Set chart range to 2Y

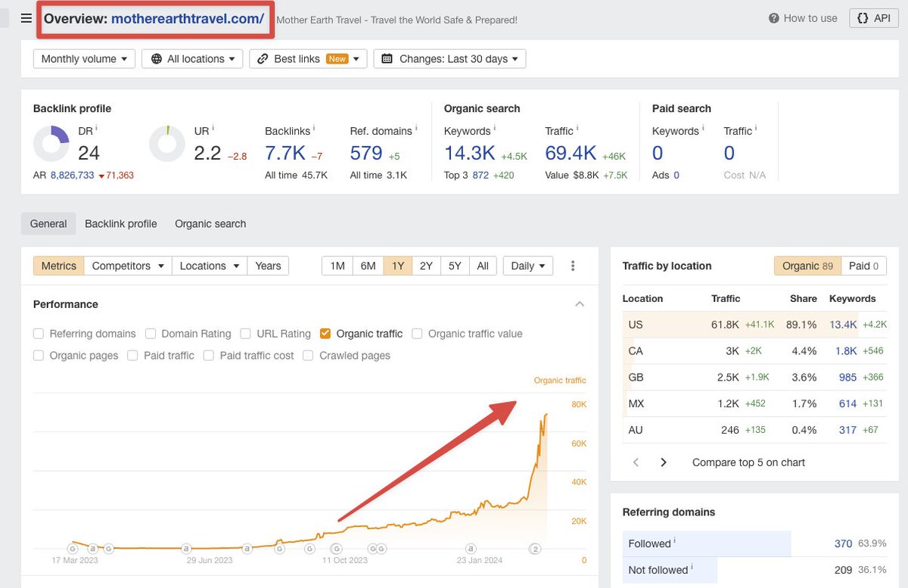[426, 266]
